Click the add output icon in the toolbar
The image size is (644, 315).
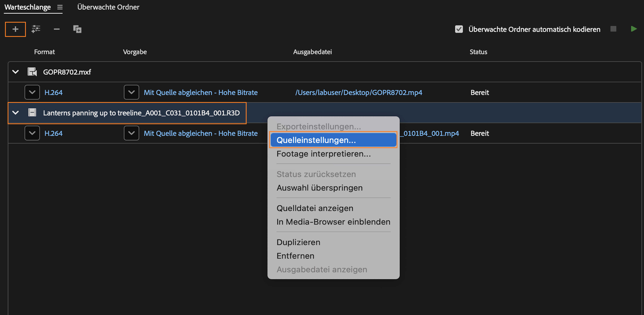(x=36, y=29)
